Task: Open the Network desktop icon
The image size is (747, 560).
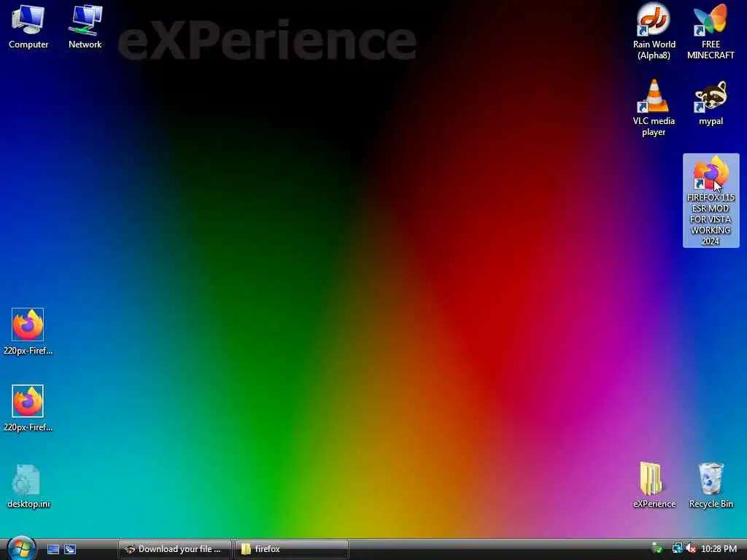Action: (85, 27)
